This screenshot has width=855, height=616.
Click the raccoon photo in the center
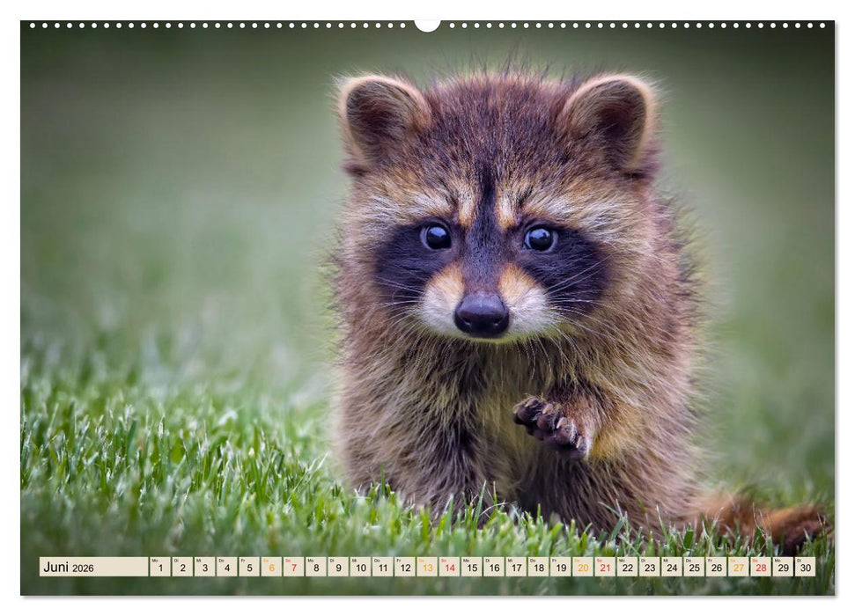[x=475, y=290]
